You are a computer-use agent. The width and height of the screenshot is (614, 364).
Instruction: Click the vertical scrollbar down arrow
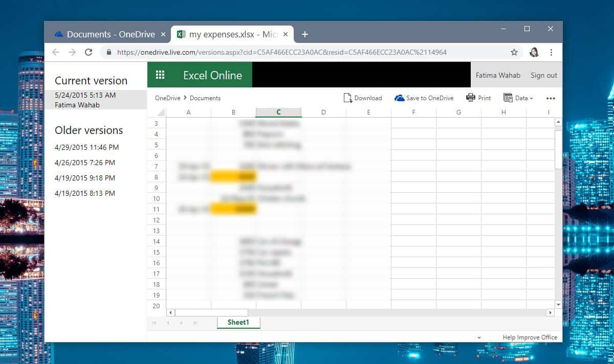point(558,305)
